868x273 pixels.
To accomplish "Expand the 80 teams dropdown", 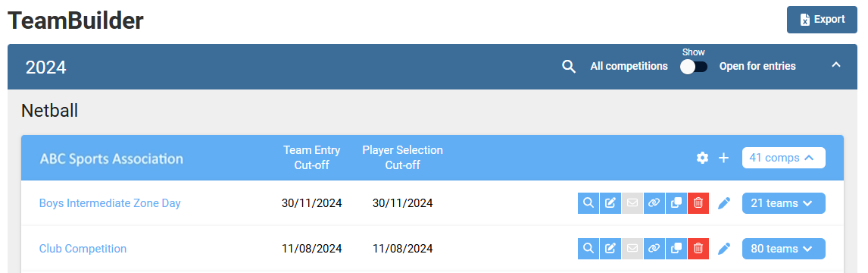I will 783,249.
